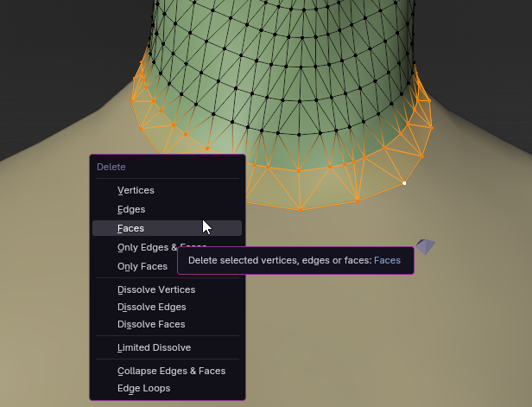532x407 pixels.
Task: Click the white active vertex on mesh
Action: [404, 183]
